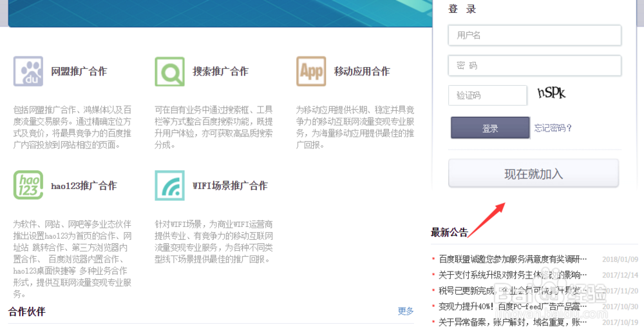Screen dimensions: 644x336
Task: Focus the 验证码 captcha input field
Action: pos(488,95)
